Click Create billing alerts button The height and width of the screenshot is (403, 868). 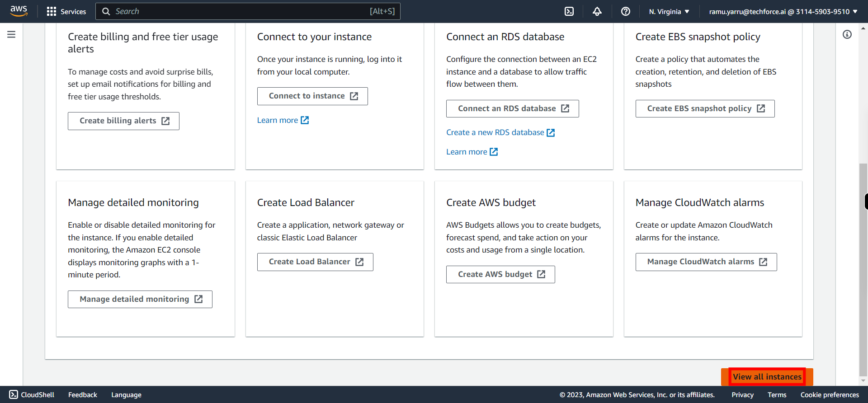123,121
